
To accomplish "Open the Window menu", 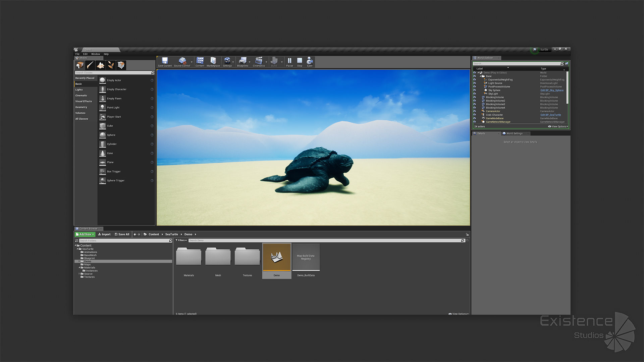I will pyautogui.click(x=95, y=54).
